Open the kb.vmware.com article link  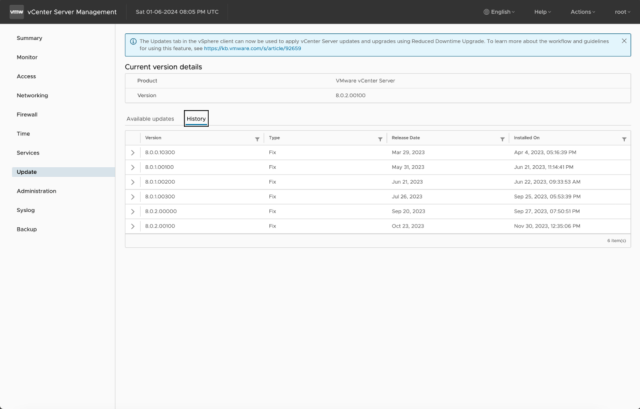coord(252,48)
